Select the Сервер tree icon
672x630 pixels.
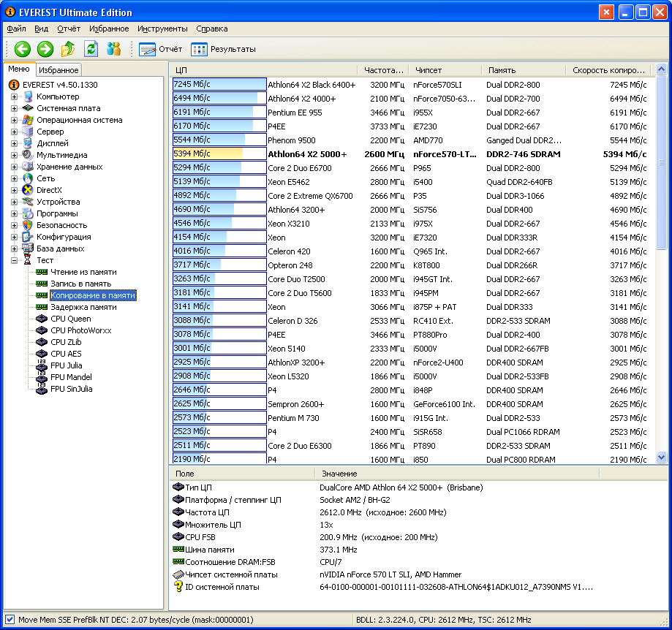click(28, 132)
